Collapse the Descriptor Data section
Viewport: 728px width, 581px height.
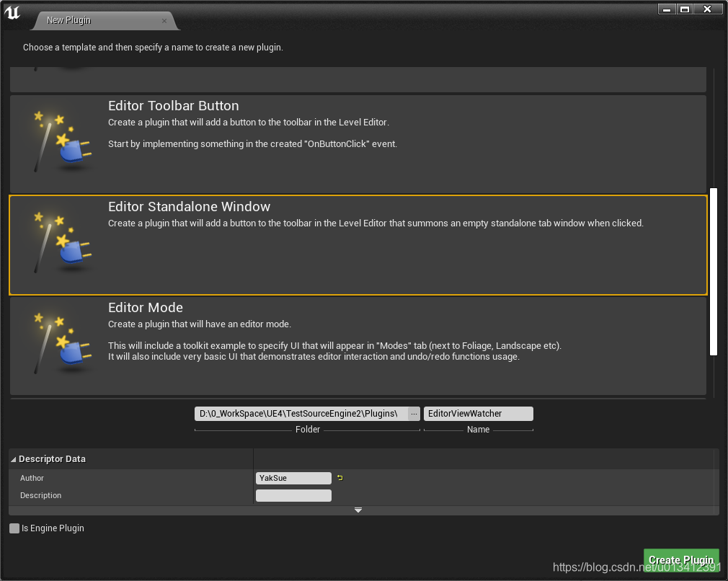[x=13, y=458]
